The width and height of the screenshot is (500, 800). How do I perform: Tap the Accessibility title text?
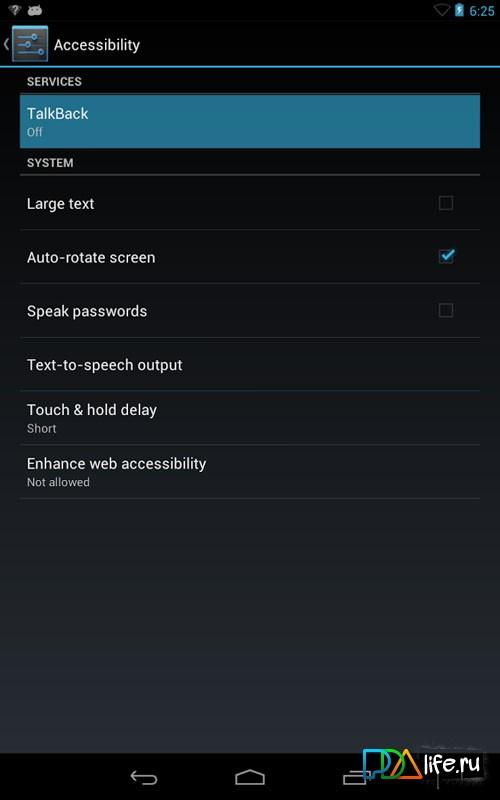(97, 45)
